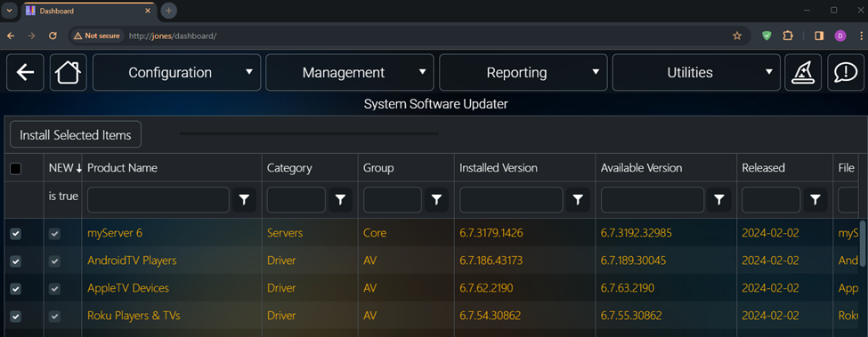
Task: Click the dashboard back arrow button
Action: click(x=25, y=72)
